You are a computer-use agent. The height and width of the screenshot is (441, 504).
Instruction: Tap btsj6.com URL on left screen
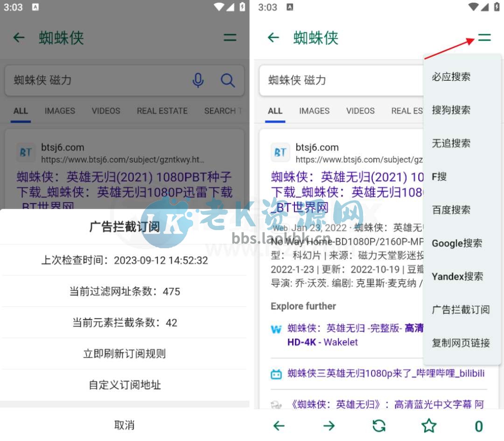[x=122, y=160]
